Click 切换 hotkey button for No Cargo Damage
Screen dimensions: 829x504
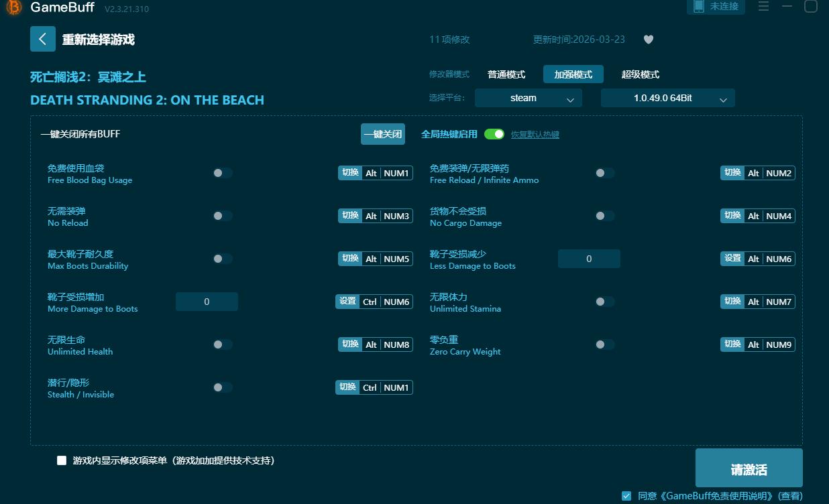pos(732,216)
